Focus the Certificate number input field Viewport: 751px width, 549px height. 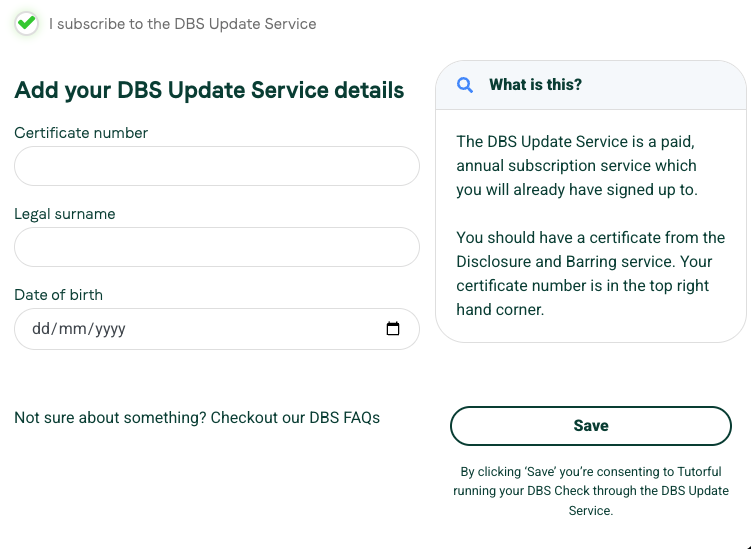[217, 166]
